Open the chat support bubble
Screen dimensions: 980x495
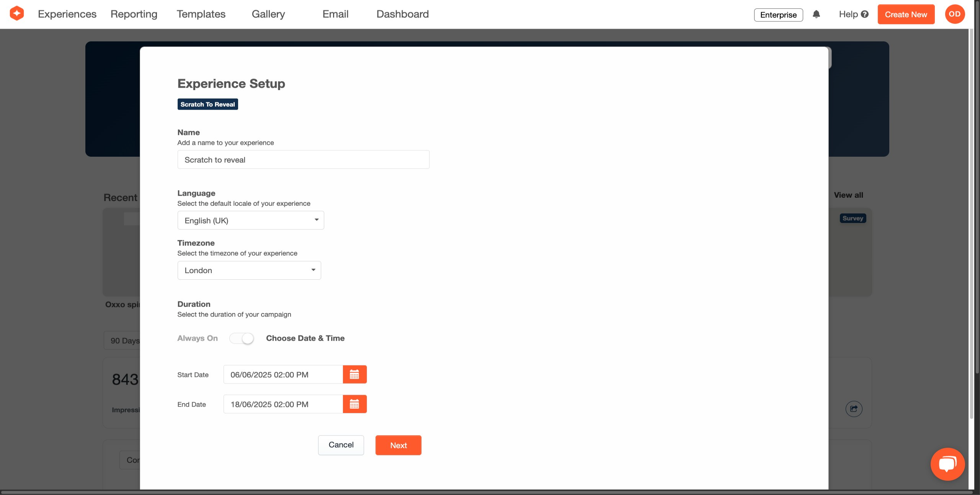coord(947,464)
